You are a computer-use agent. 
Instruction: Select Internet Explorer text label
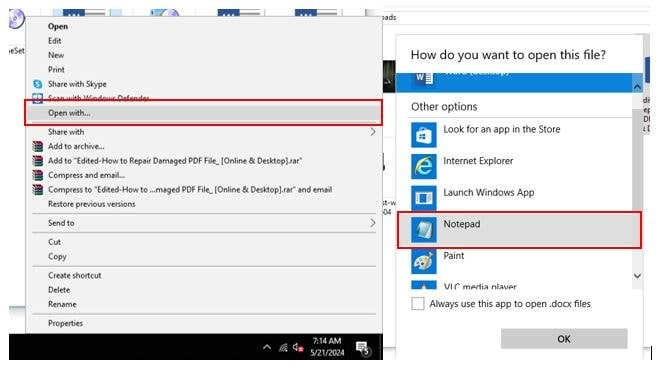pos(478,161)
